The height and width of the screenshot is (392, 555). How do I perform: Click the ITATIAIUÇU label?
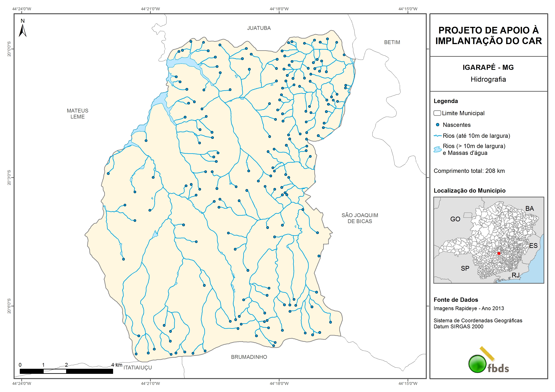point(138,368)
